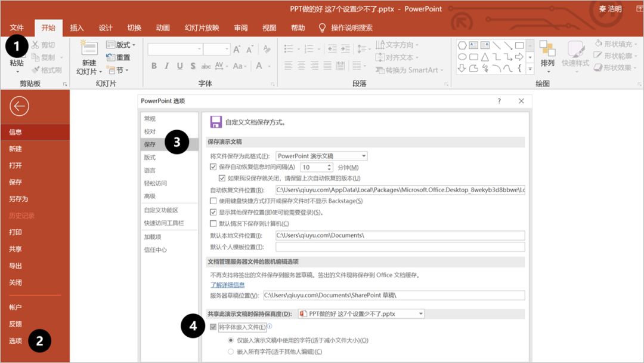Switch to the 幻灯片放映 Slide Show tab
Image resolution: width=644 pixels, height=363 pixels.
pyautogui.click(x=202, y=27)
